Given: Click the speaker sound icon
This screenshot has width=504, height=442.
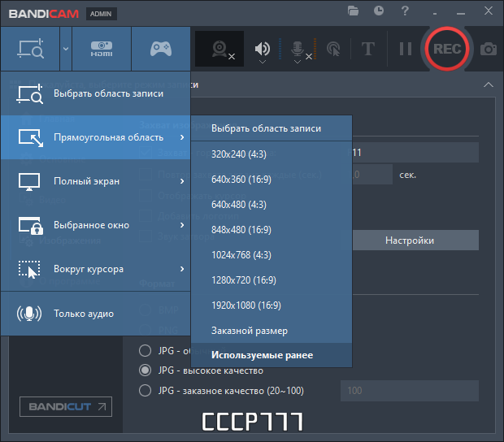Looking at the screenshot, I should 263,49.
